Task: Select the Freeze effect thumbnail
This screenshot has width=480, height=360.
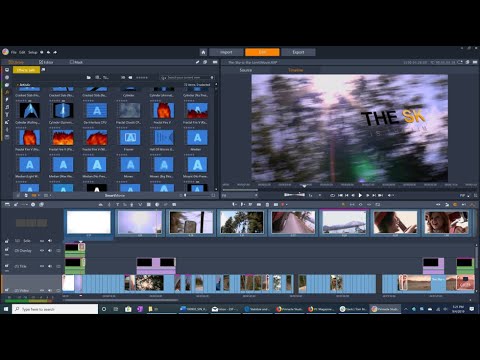Action: click(130, 137)
